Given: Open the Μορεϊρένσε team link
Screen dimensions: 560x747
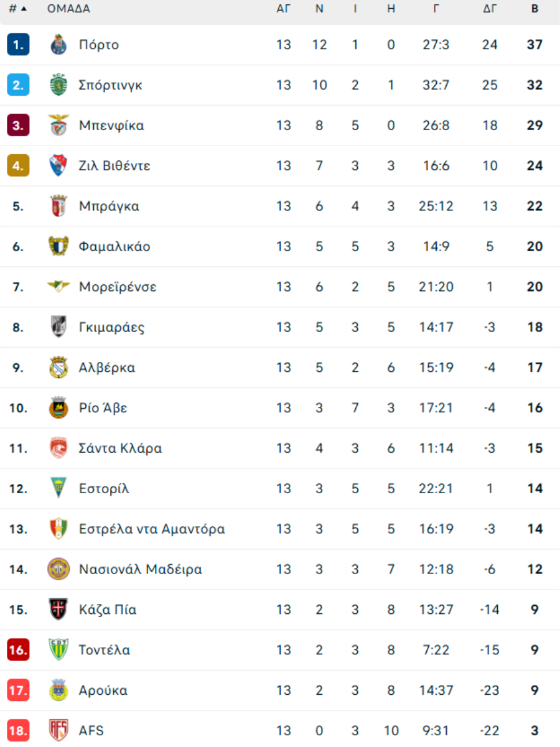Looking at the screenshot, I should point(118,287).
